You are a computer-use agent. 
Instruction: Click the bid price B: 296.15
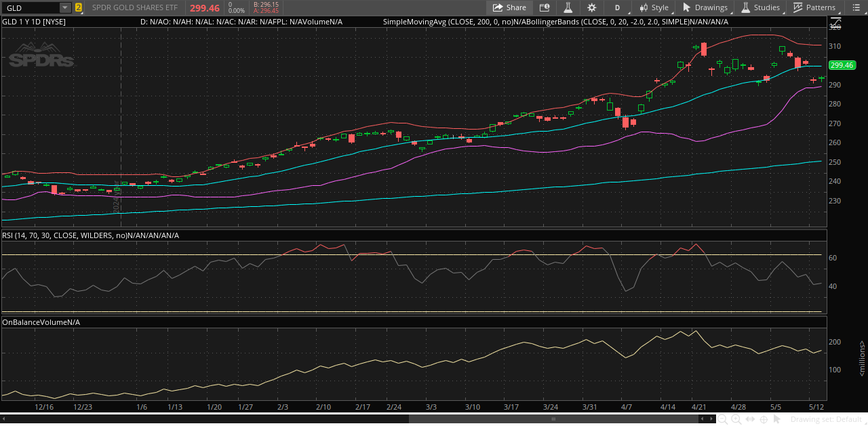click(266, 4)
